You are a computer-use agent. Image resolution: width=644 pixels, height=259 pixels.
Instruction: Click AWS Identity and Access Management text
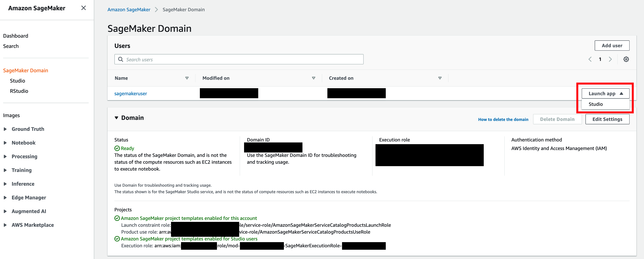[x=559, y=148]
